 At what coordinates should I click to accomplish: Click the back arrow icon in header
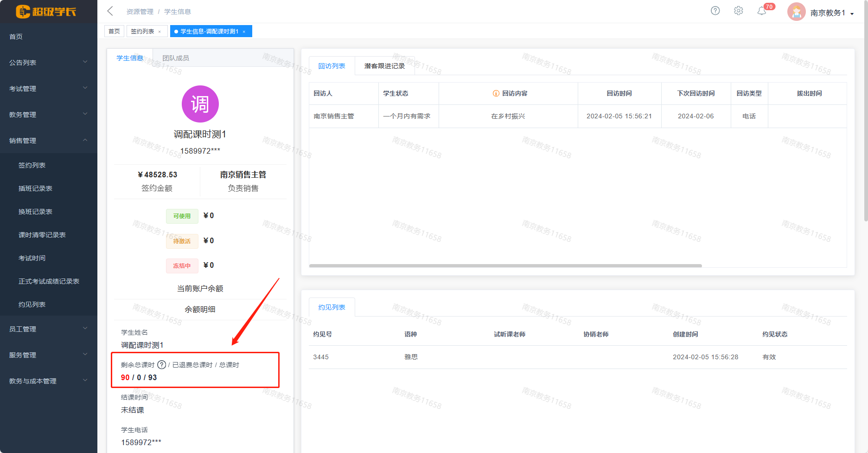pos(110,11)
